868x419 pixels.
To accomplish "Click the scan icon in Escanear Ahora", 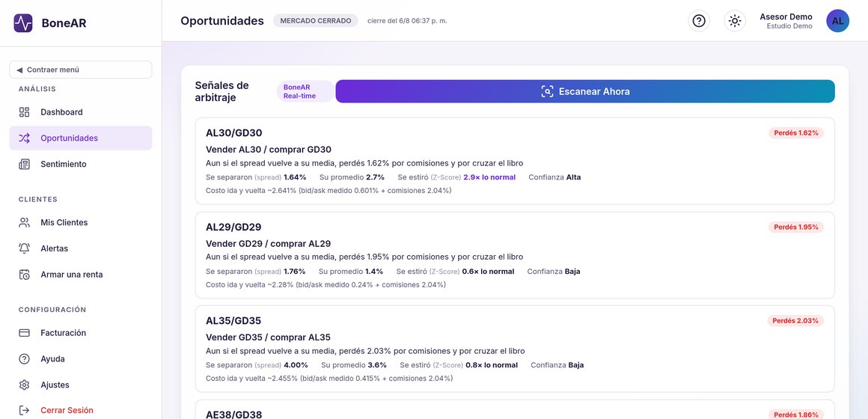I will click(x=547, y=92).
